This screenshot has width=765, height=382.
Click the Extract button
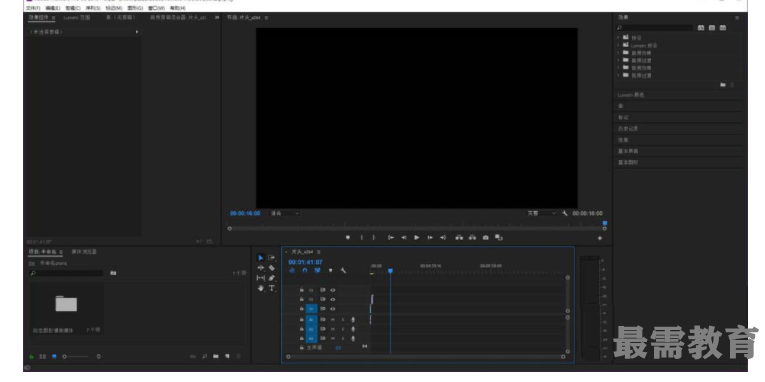(x=472, y=238)
